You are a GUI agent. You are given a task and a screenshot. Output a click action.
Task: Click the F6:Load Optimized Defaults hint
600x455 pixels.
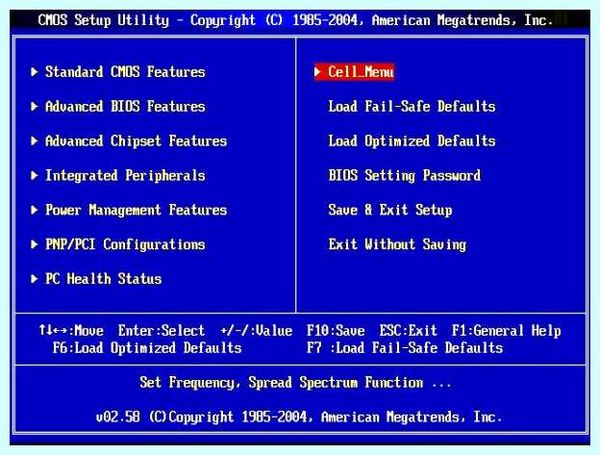point(147,348)
